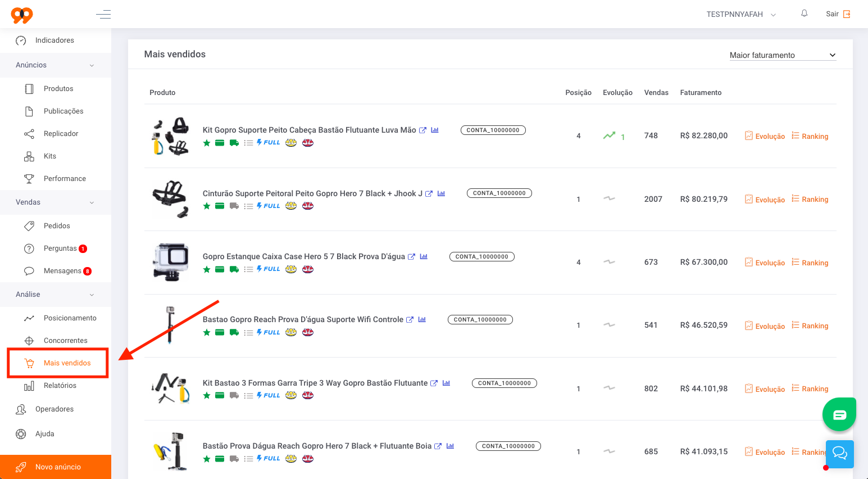Click the list icon on Bastao Gopro Reach row
The height and width of the screenshot is (479, 868).
[x=248, y=333]
